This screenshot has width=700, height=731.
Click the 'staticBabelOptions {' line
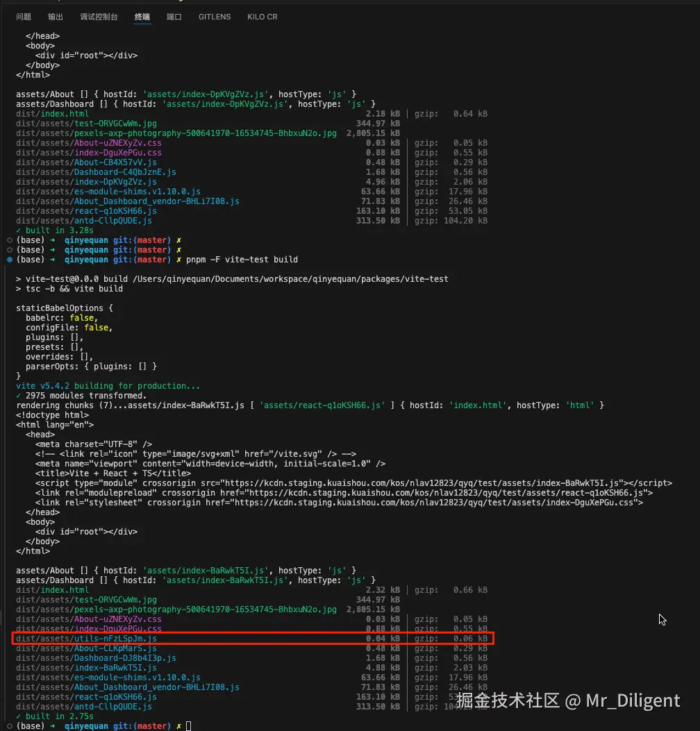65,308
